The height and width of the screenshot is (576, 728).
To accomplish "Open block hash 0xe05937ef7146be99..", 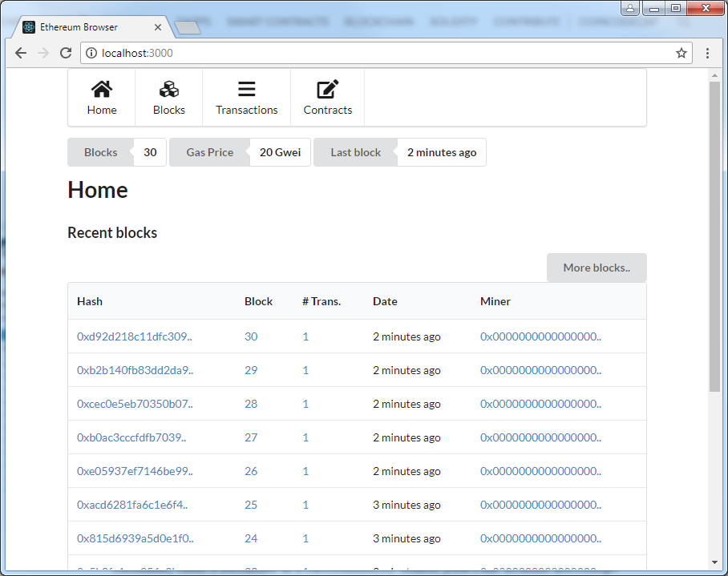I will (135, 471).
